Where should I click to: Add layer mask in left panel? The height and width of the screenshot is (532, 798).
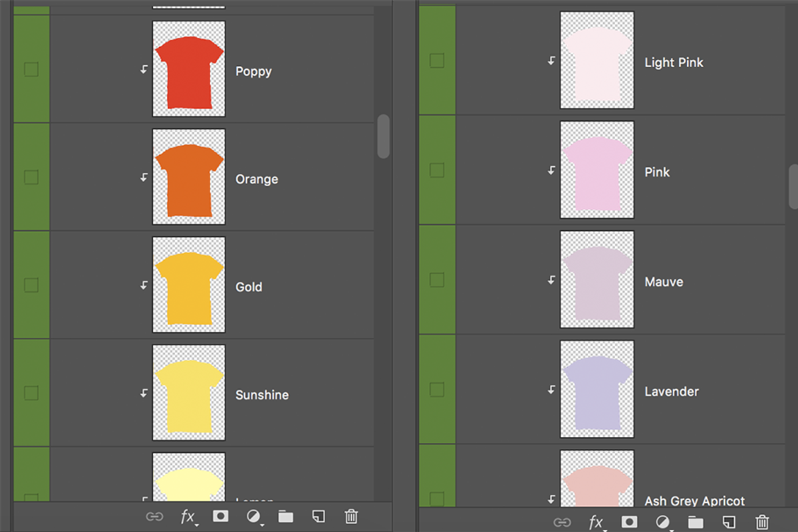tap(221, 517)
